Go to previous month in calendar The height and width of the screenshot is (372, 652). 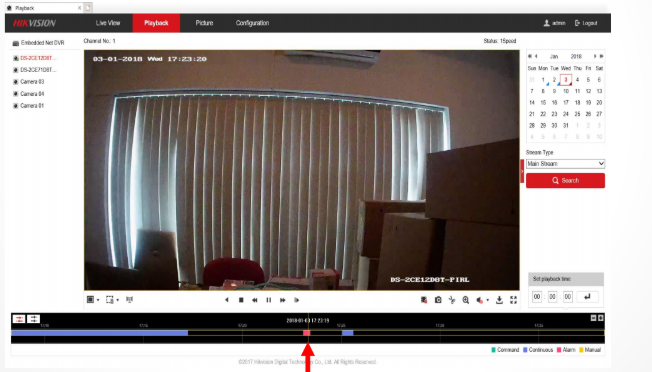point(536,56)
